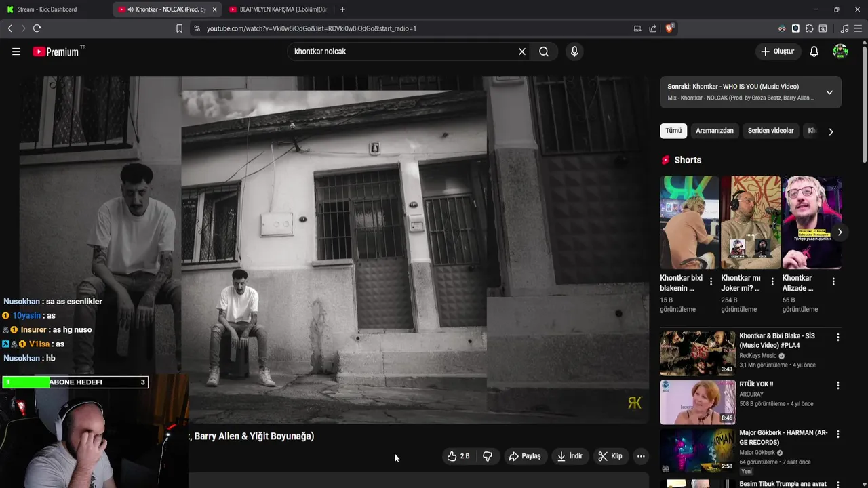Open Brave Shields lion icon
868x488 pixels.
pyautogui.click(x=669, y=28)
